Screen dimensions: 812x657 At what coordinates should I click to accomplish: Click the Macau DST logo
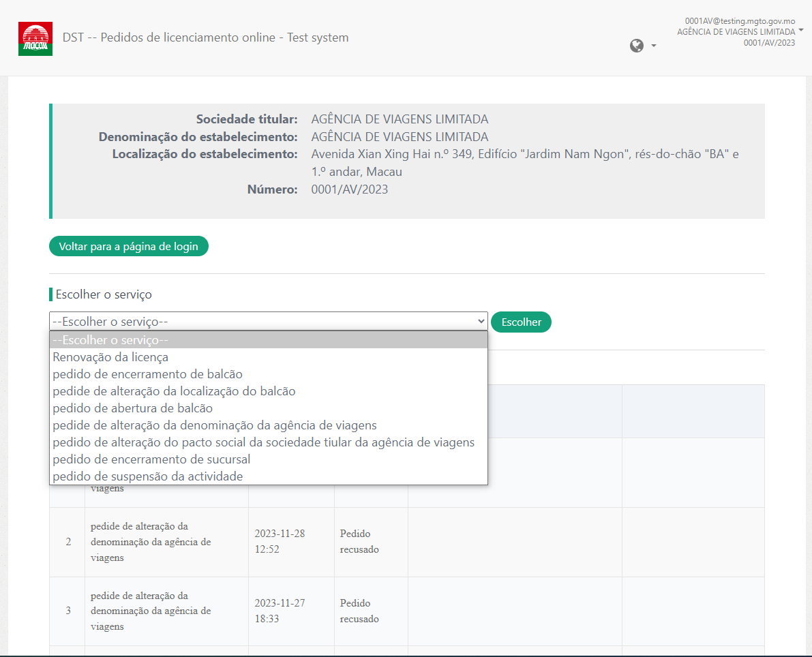coord(35,38)
